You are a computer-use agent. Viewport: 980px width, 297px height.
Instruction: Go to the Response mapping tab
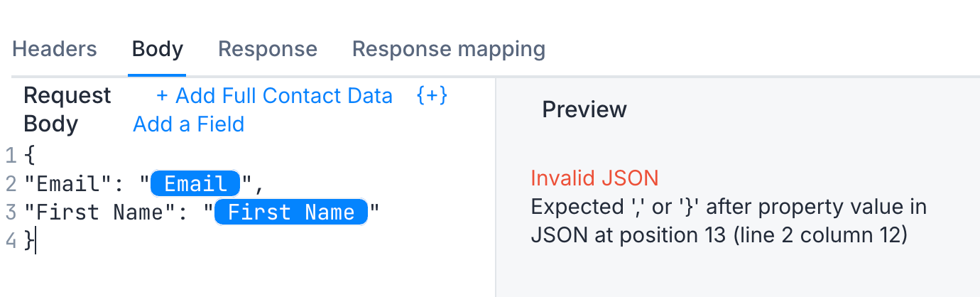click(x=449, y=49)
